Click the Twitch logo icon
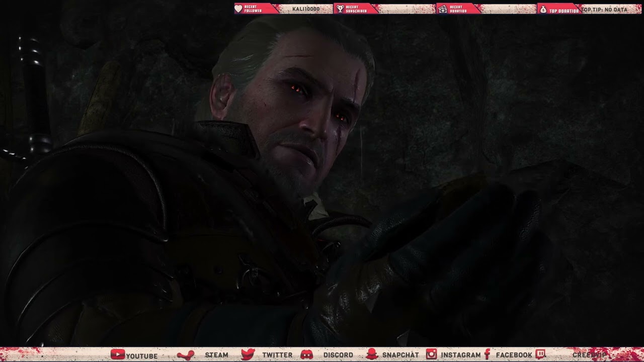644x362 pixels. (540, 355)
